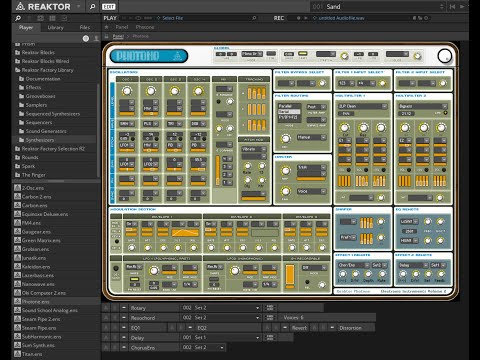
Task: Select the Photone tab
Action: [145, 27]
